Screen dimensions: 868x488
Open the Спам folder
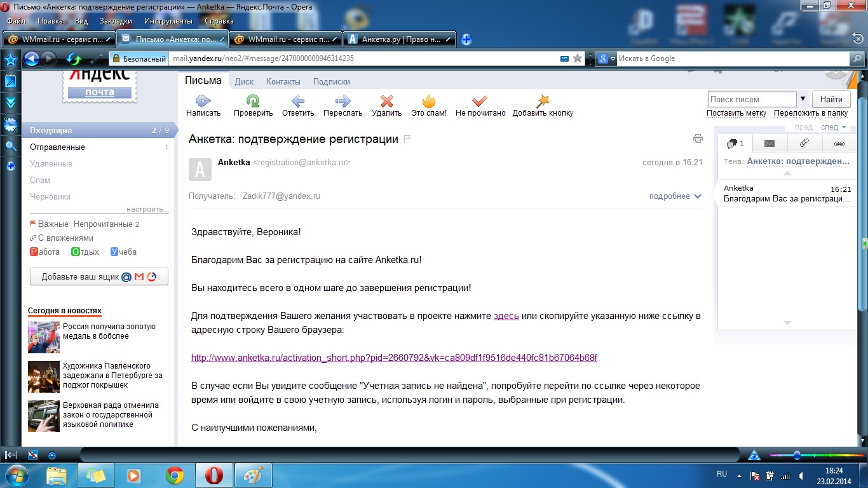click(x=40, y=180)
